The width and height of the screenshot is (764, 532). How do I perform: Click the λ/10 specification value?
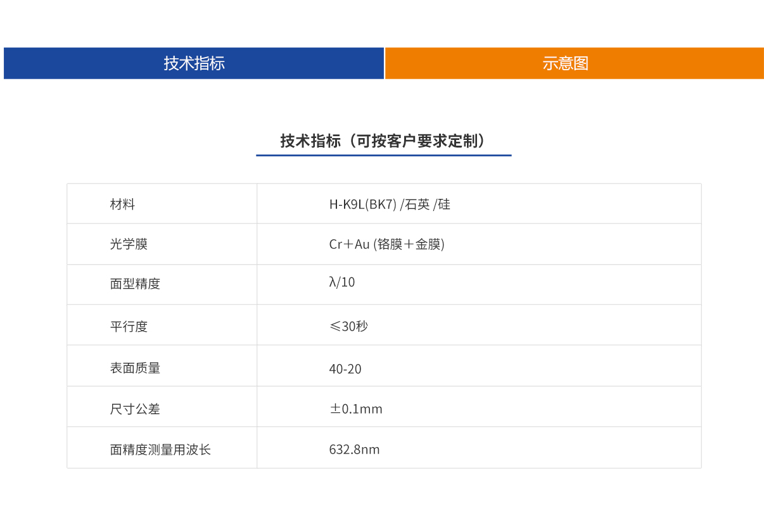pos(341,283)
